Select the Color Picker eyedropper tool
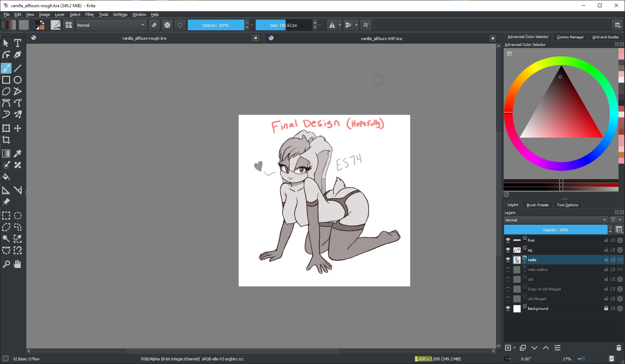625x364 pixels. pyautogui.click(x=17, y=153)
